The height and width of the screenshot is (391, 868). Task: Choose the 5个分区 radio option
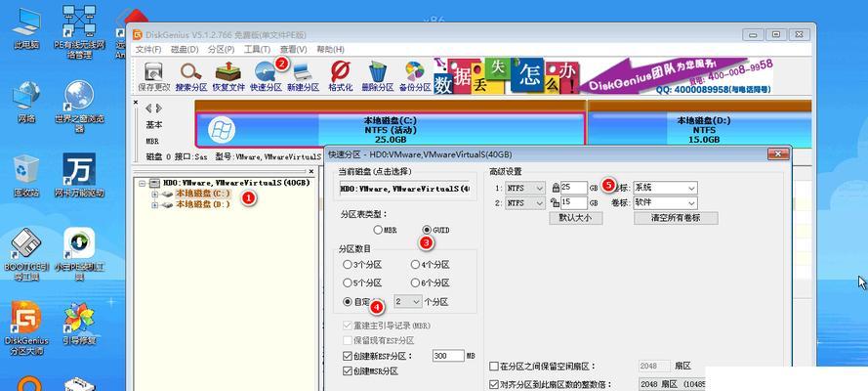[347, 283]
